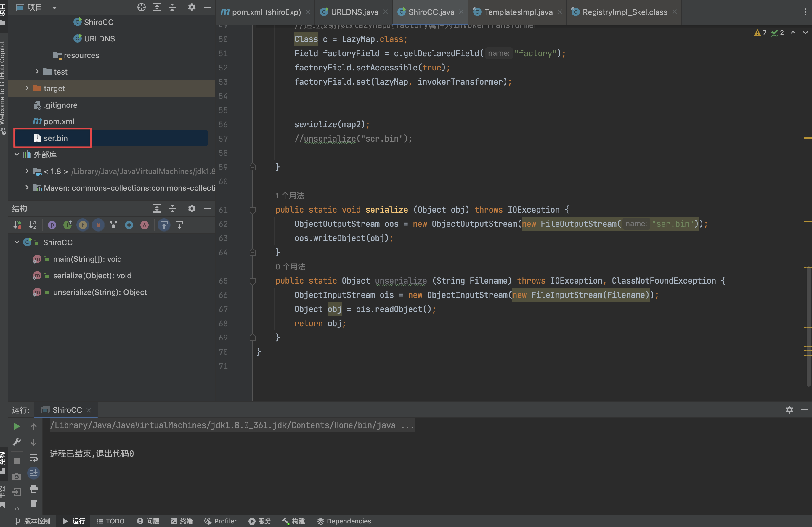Open run configuration with the wrench icon

[x=16, y=442]
